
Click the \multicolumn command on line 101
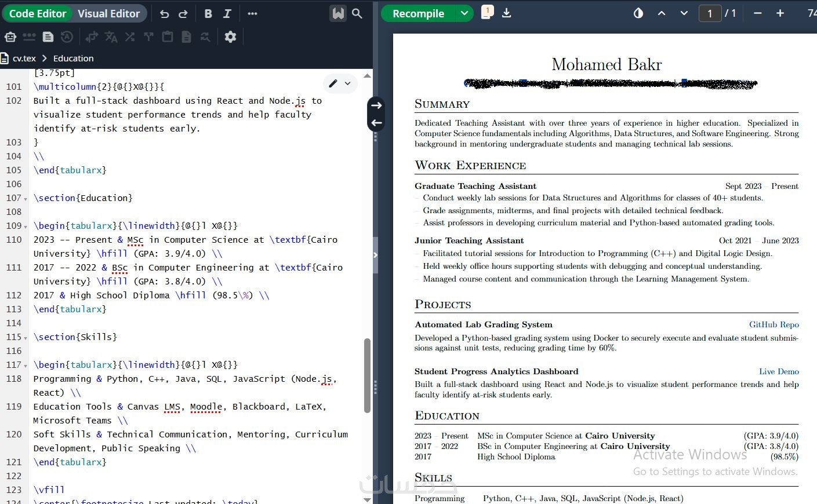pos(65,87)
